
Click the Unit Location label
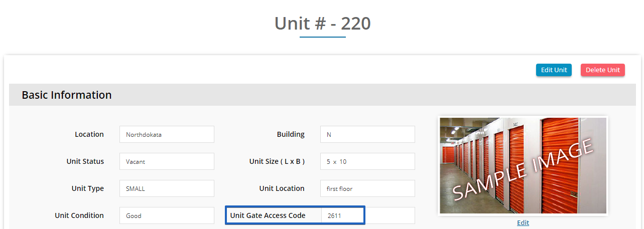coord(282,188)
